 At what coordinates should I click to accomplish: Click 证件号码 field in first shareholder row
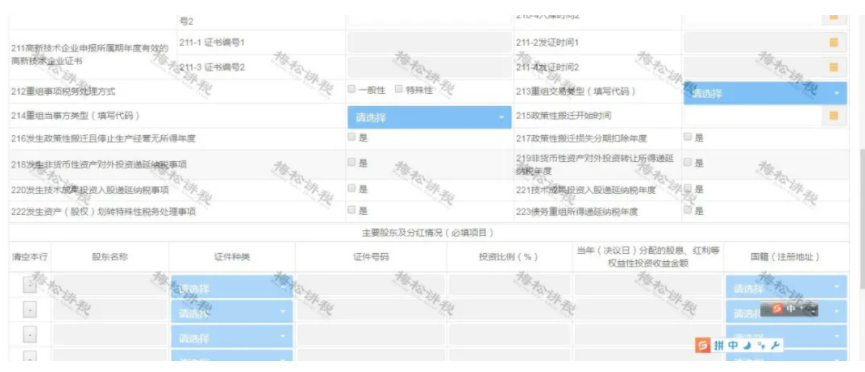pos(371,285)
